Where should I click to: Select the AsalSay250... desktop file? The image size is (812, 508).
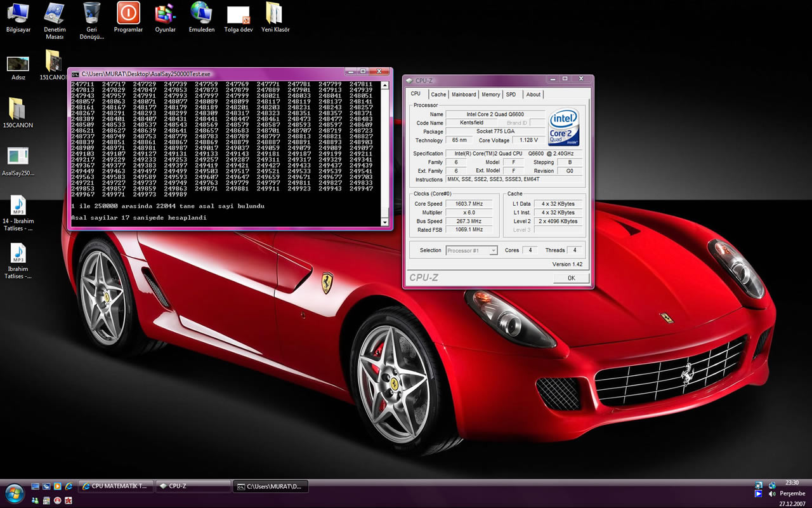pos(18,161)
